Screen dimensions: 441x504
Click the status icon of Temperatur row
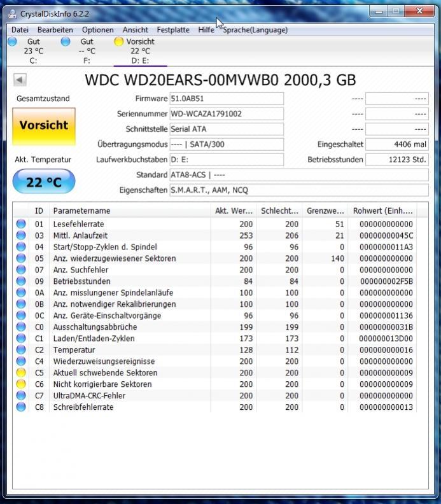click(x=21, y=350)
